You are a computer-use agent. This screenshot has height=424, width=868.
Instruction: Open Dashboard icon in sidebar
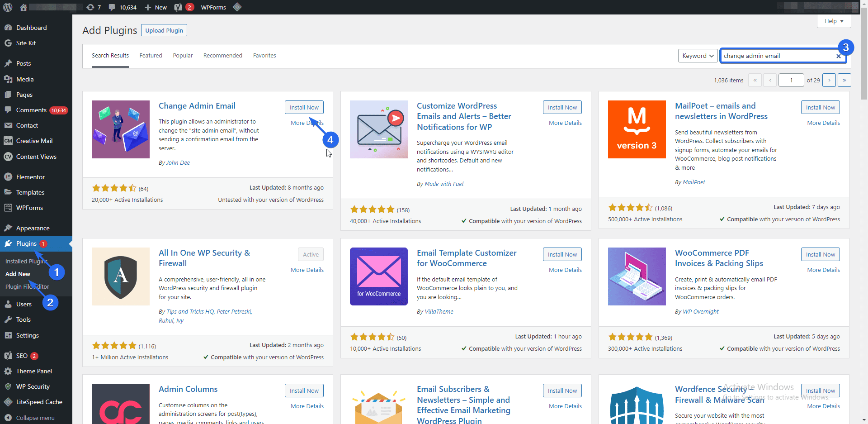coord(8,28)
